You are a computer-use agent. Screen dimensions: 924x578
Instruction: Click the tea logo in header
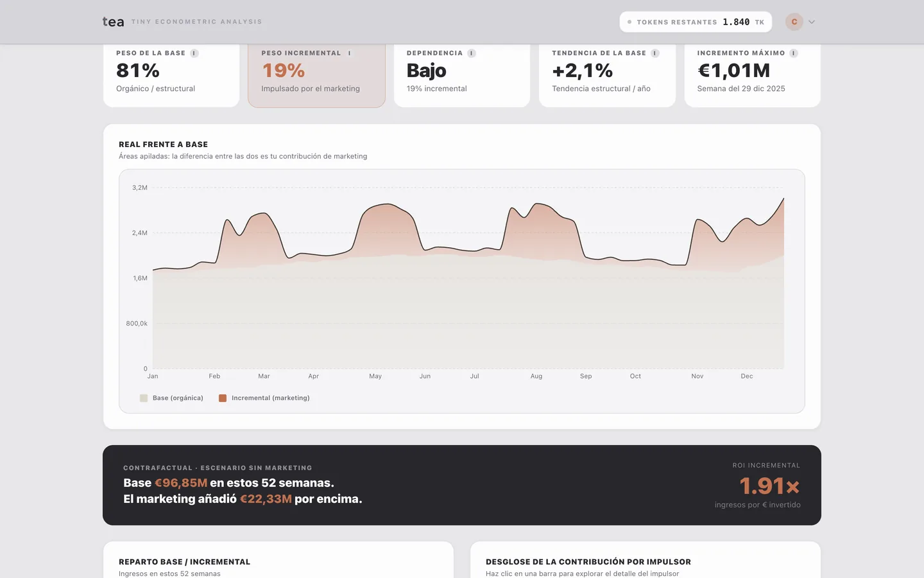(113, 22)
